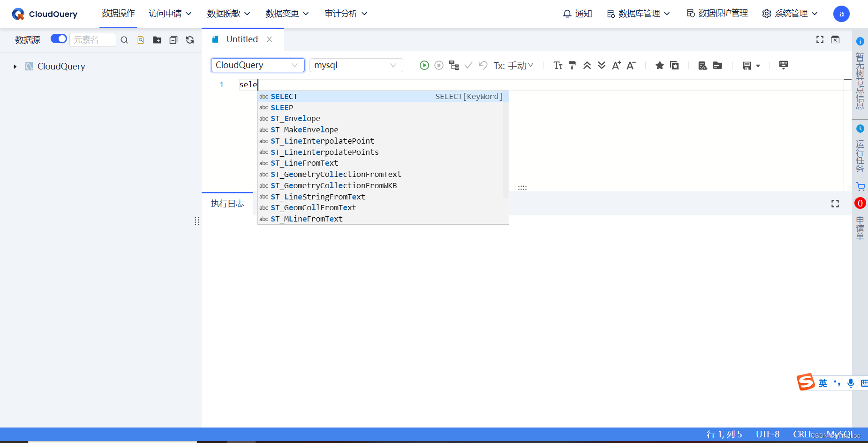Click the save disk icon
This screenshot has height=443, width=868.
747,66
